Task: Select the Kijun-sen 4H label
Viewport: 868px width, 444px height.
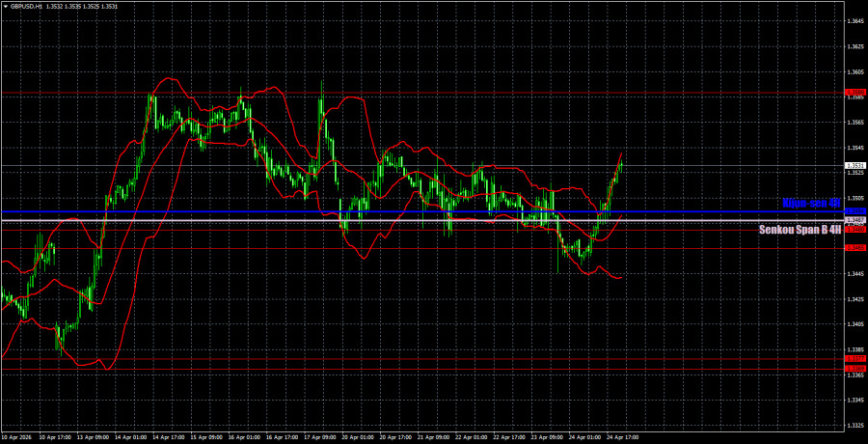Action: click(x=811, y=204)
